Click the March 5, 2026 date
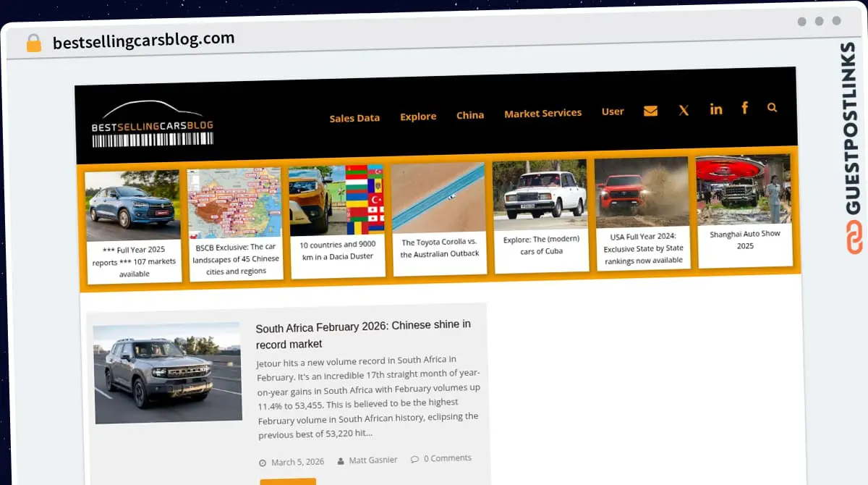The width and height of the screenshot is (868, 485). click(x=297, y=462)
